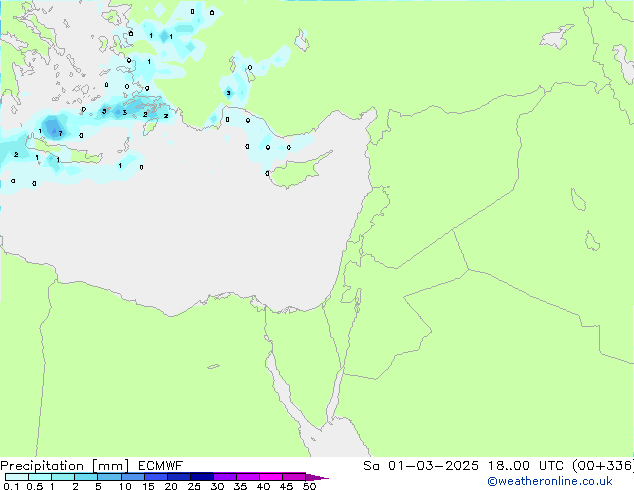Pick the 10–15 mm legend swatch
Screen dimensions: 634x490
[x=133, y=477]
